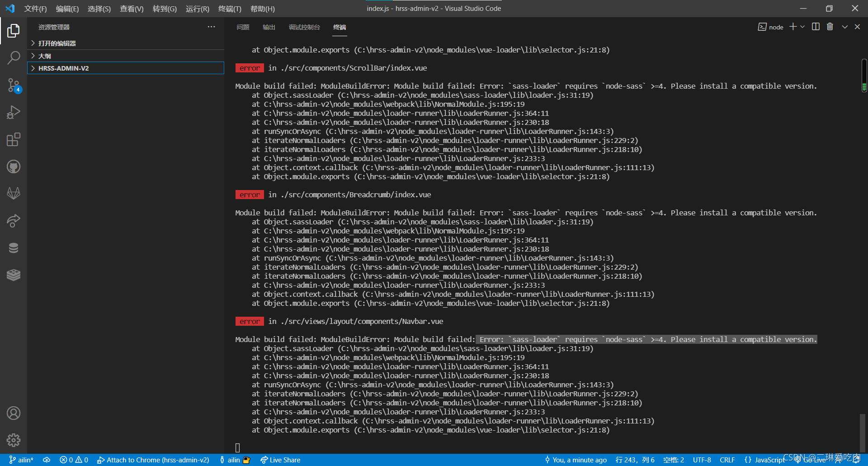Click the errors and warnings counter
The width and height of the screenshot is (868, 466).
tap(74, 460)
